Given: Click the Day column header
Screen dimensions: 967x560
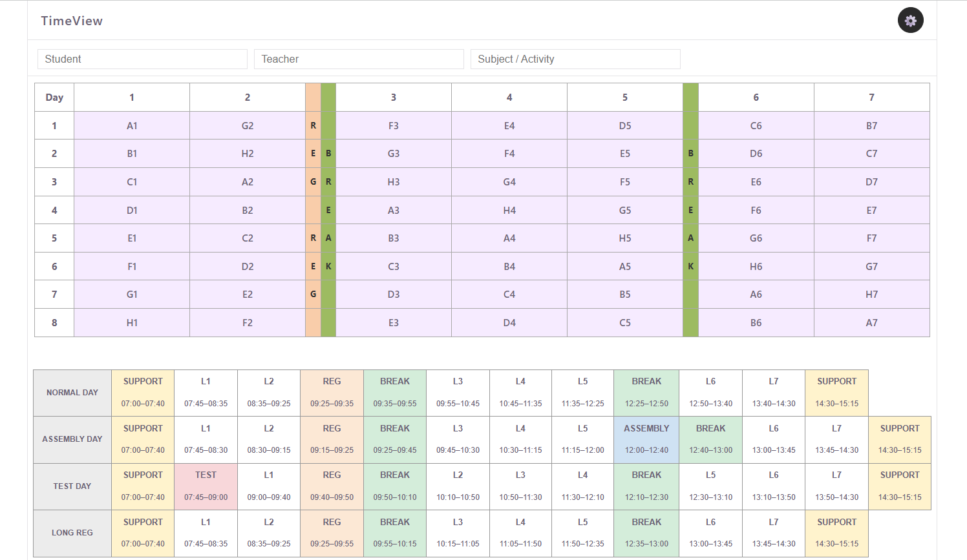Looking at the screenshot, I should pos(54,98).
